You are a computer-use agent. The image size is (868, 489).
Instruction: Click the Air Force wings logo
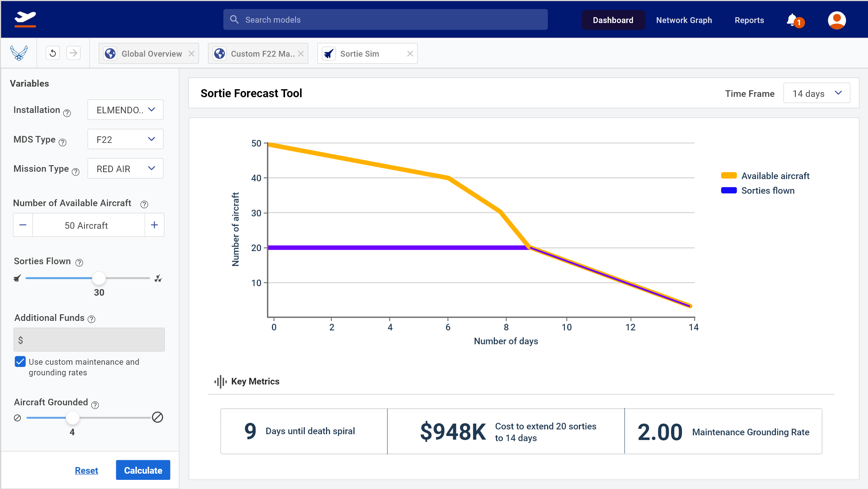coord(19,53)
